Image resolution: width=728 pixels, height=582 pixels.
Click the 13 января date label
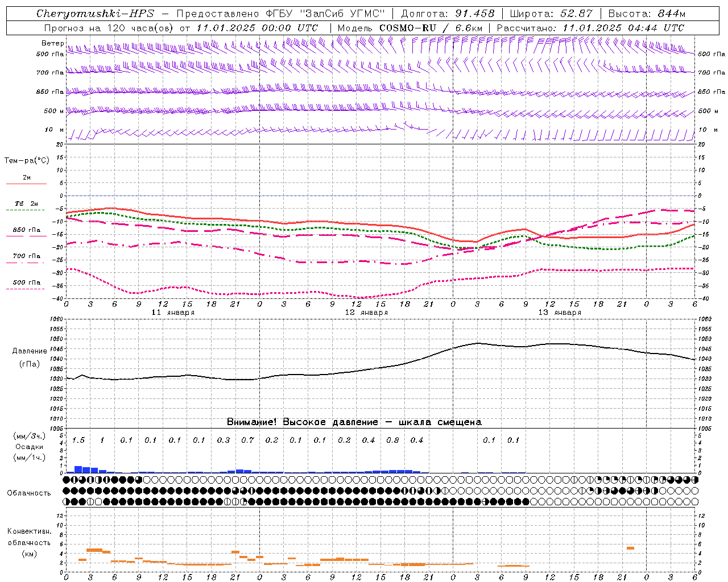click(560, 313)
